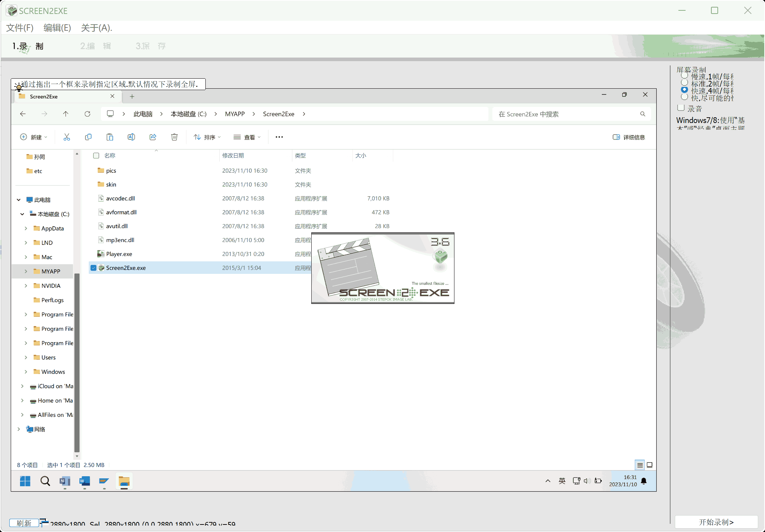Click 本地磁盘 (C:) in the address breadcrumb
Screen dimensions: 765x532
tap(189, 114)
